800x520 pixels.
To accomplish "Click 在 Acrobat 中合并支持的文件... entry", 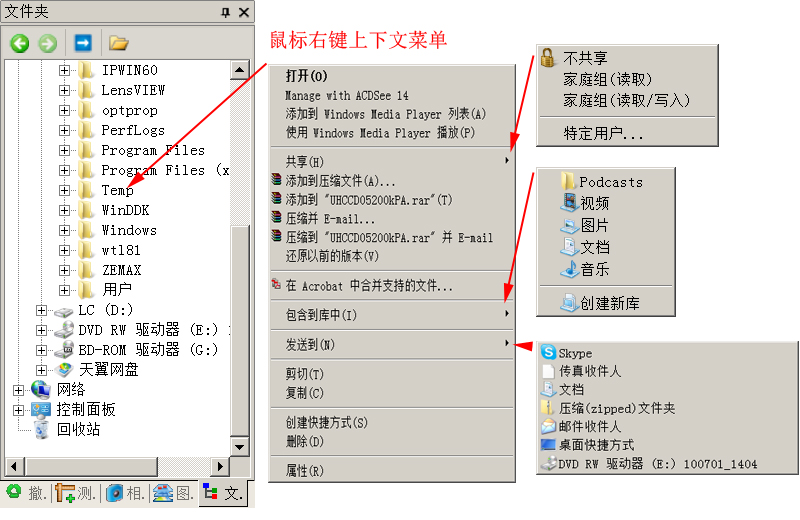I will coord(392,286).
